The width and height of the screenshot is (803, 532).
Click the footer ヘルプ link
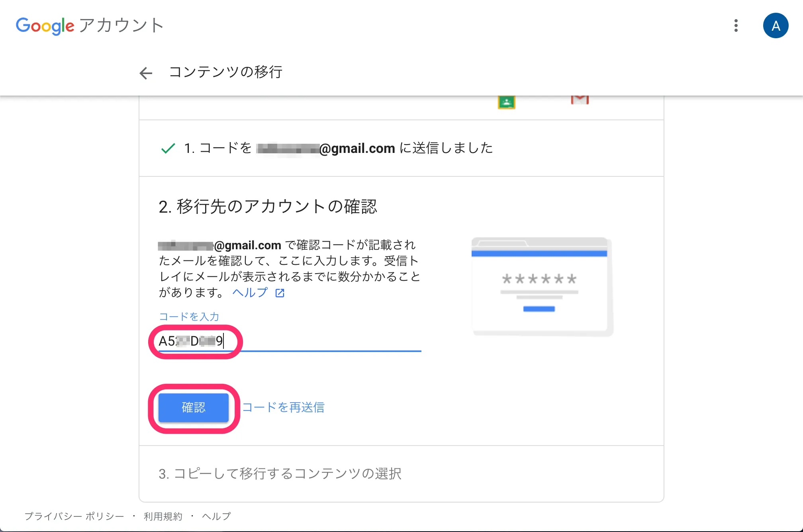click(216, 516)
